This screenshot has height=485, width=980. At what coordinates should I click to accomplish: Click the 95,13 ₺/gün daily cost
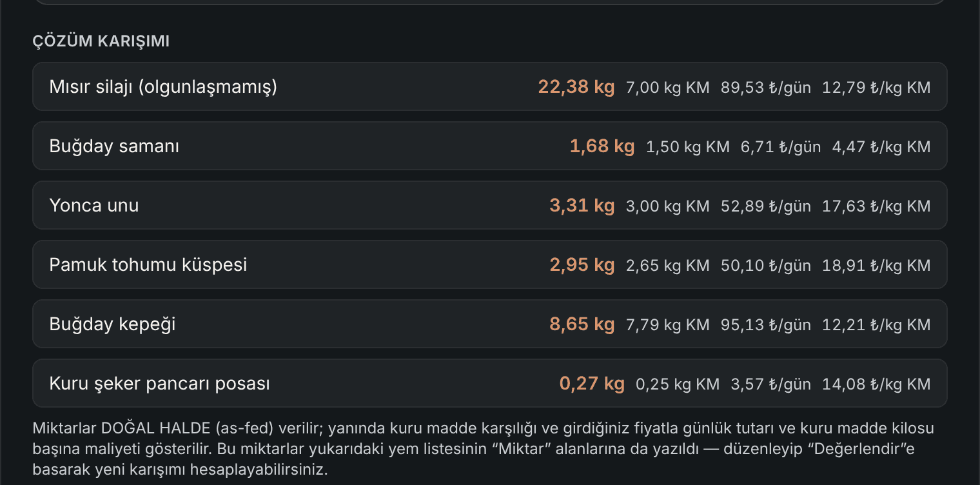click(x=766, y=324)
